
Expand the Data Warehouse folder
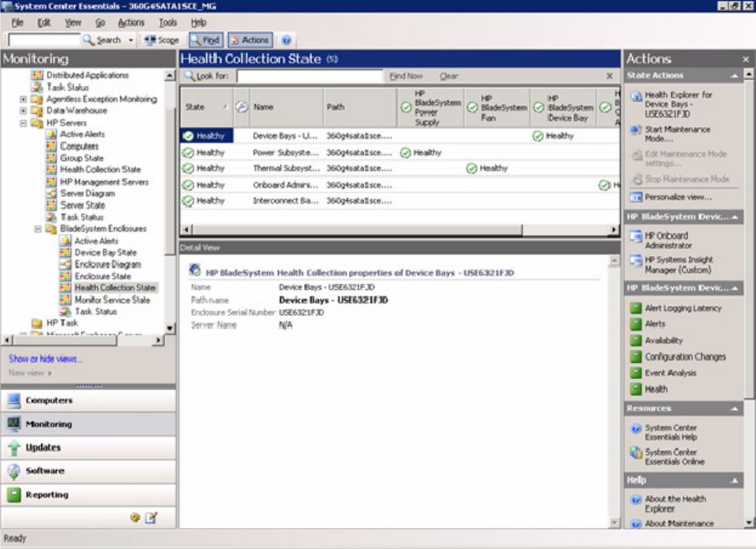tap(24, 110)
